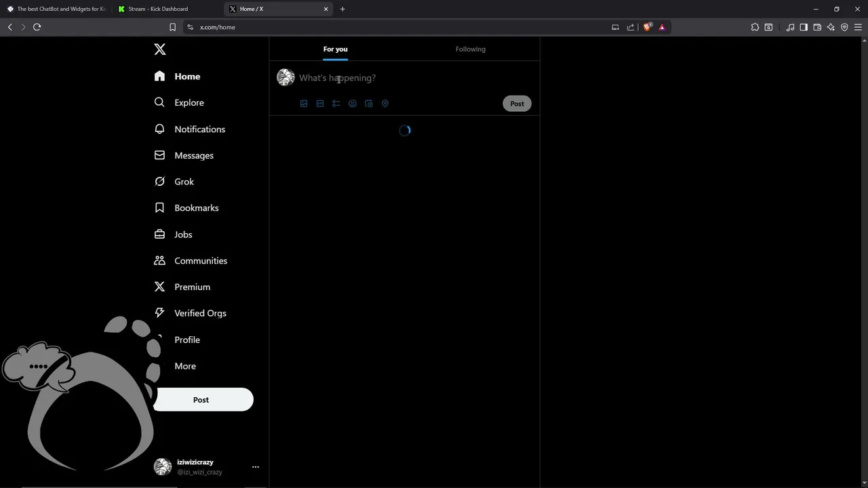This screenshot has height=488, width=868.
Task: Open the Premium page
Action: tap(182, 287)
